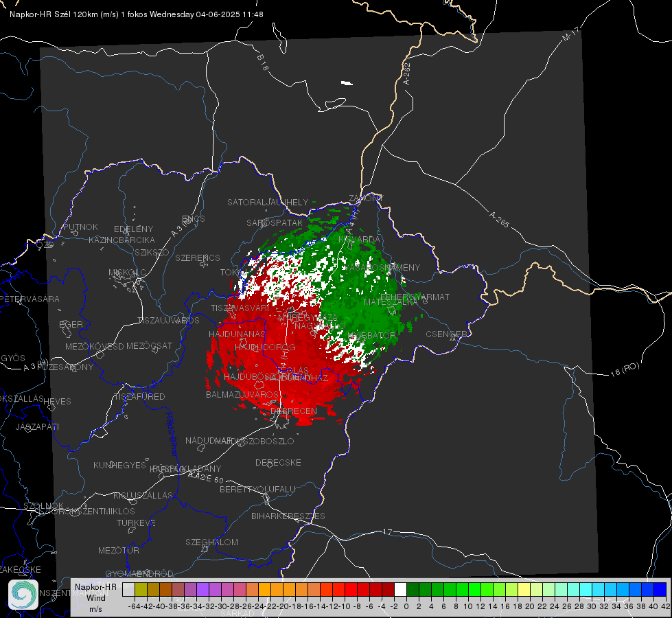Click the NYÍRBÁTOR city label

click(x=372, y=335)
